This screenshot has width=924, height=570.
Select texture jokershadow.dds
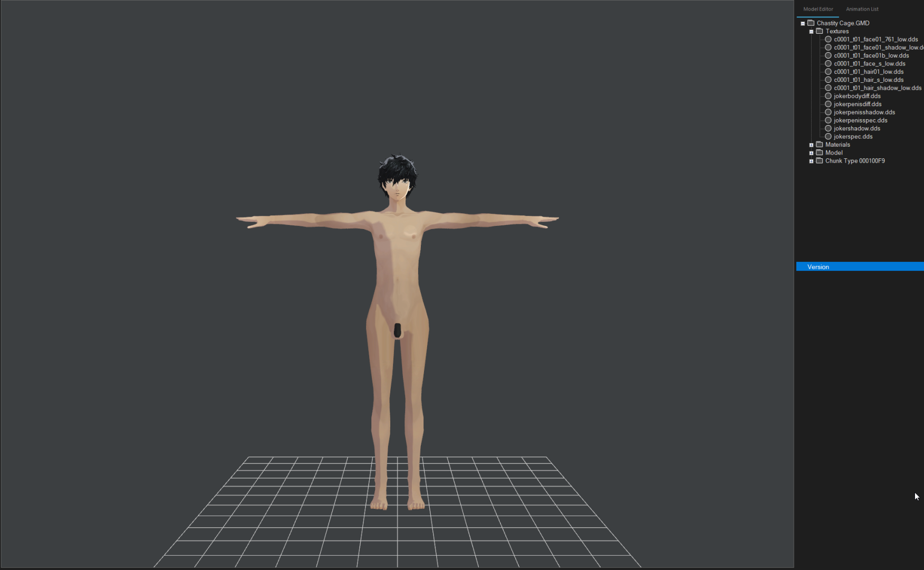click(x=857, y=129)
